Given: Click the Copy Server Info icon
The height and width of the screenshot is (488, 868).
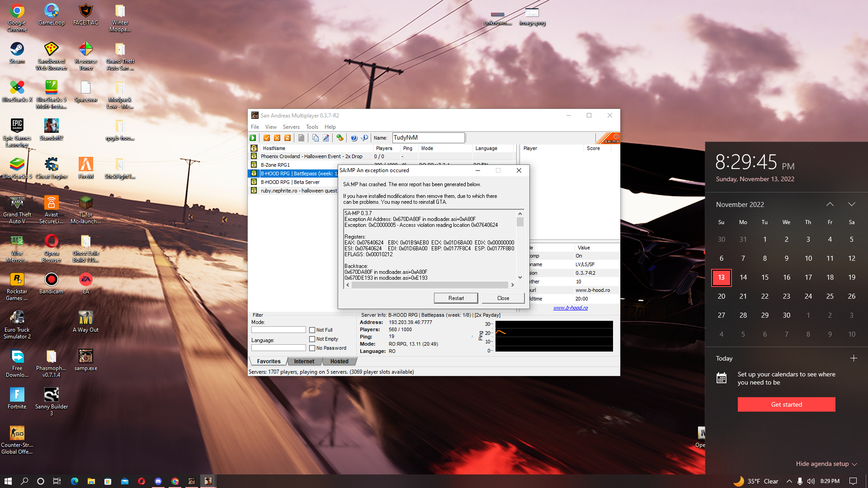Looking at the screenshot, I should (x=316, y=138).
